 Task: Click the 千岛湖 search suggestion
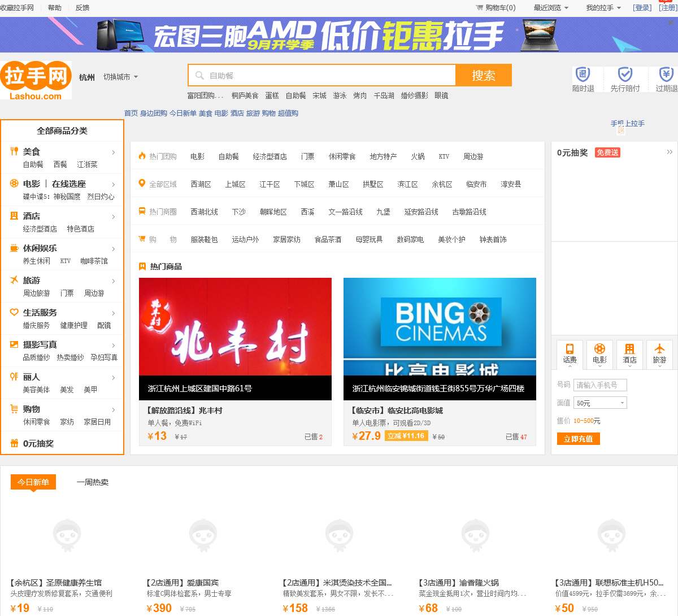click(384, 95)
